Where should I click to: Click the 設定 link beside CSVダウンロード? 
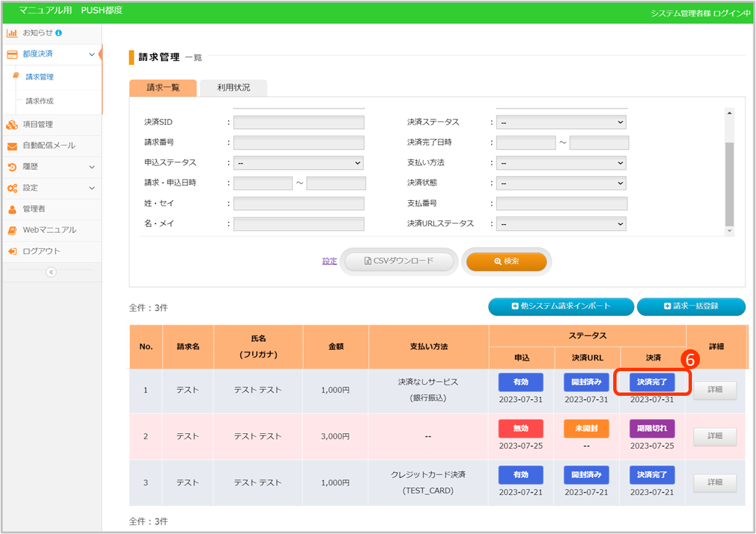tap(330, 262)
